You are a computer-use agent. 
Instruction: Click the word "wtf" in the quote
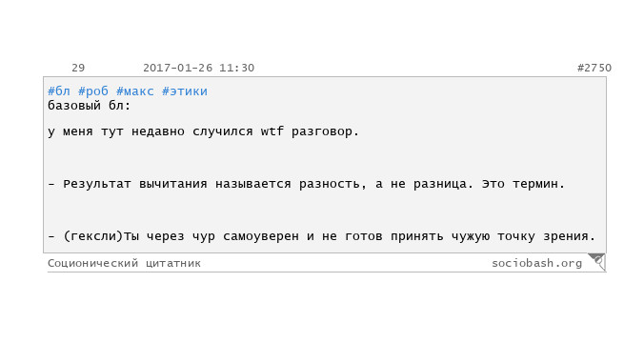point(272,131)
